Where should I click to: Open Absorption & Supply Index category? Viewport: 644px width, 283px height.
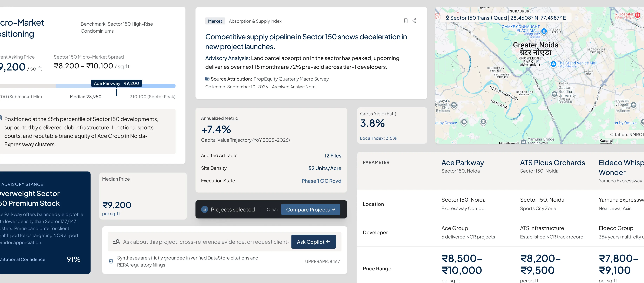[x=255, y=21]
